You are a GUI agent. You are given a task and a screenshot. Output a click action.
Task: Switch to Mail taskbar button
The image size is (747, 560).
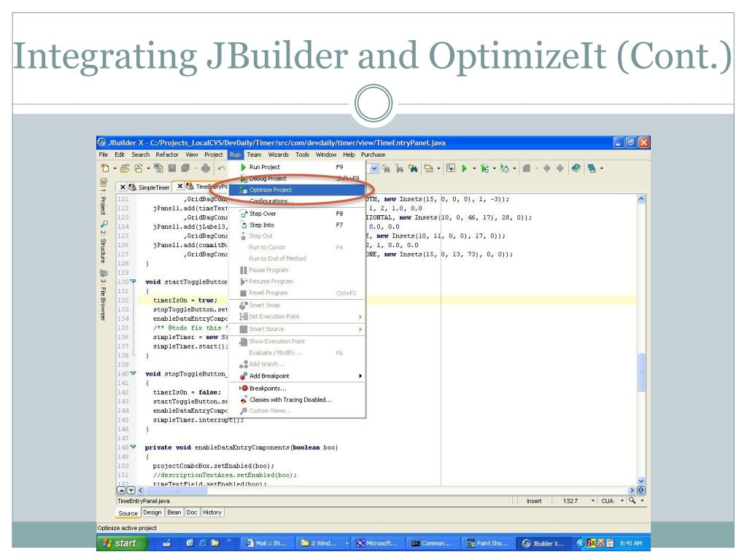pos(267,542)
